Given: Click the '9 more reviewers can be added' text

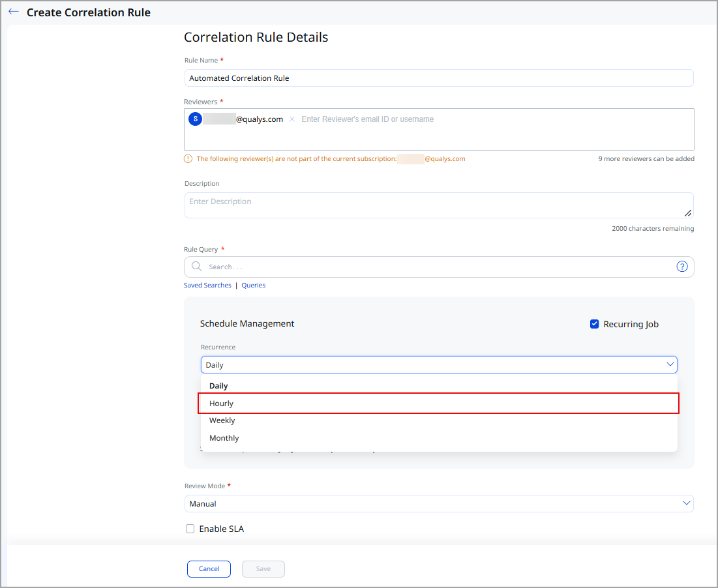Looking at the screenshot, I should tap(646, 159).
